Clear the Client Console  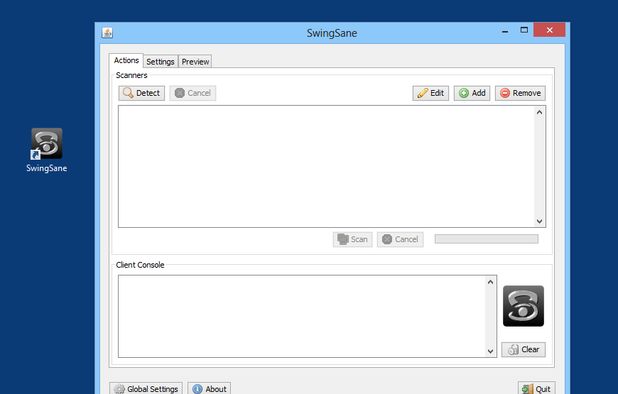523,349
